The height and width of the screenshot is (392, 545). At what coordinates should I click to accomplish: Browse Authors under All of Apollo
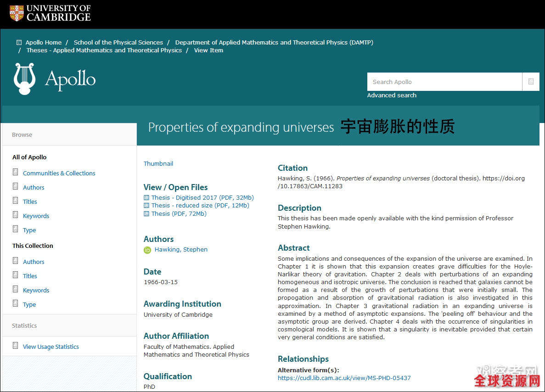tap(34, 188)
